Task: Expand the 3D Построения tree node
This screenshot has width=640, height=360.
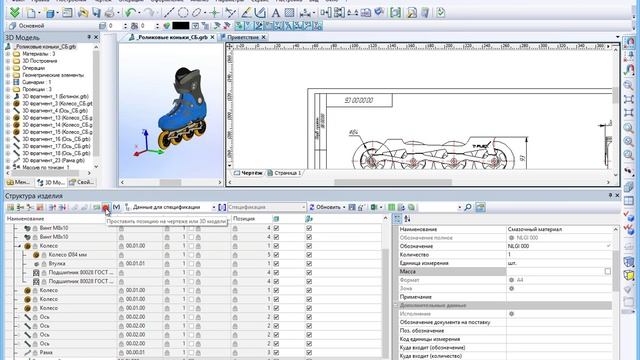Action: pyautogui.click(x=8, y=61)
